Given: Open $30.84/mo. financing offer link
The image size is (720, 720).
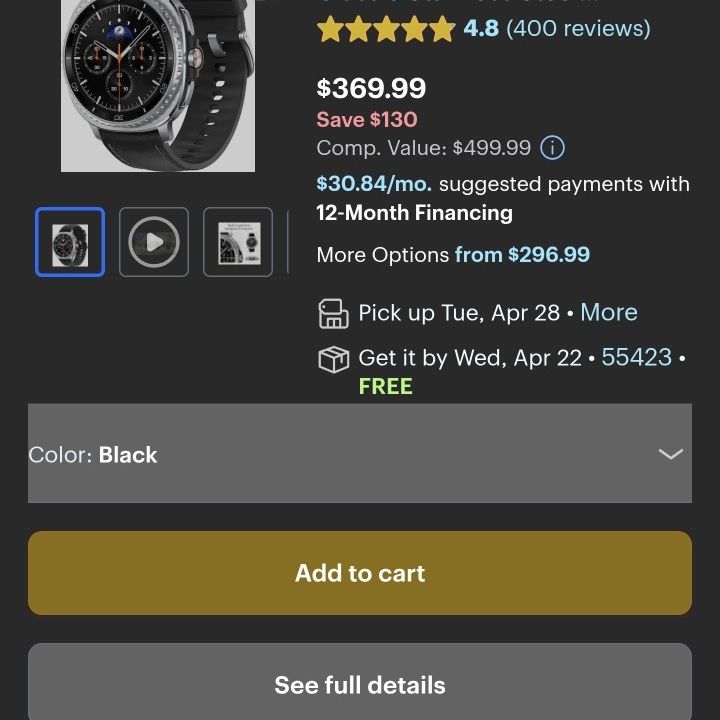Looking at the screenshot, I should coord(374,184).
